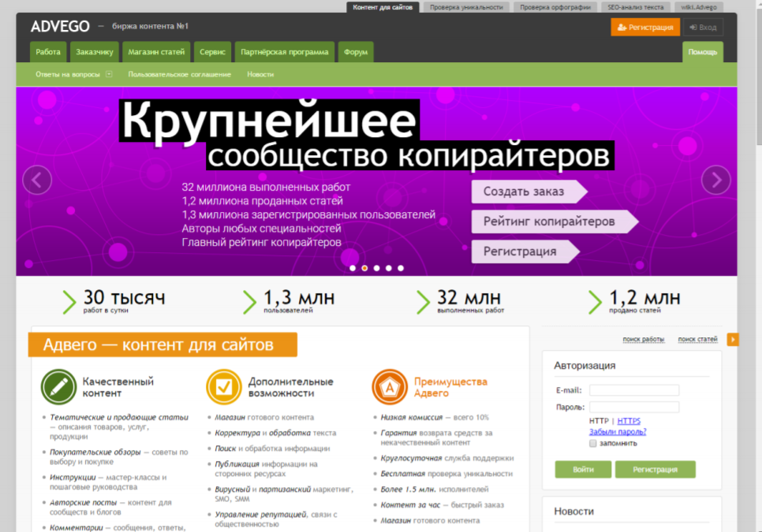Click the Вход header button
The width and height of the screenshot is (762, 532).
tap(703, 27)
